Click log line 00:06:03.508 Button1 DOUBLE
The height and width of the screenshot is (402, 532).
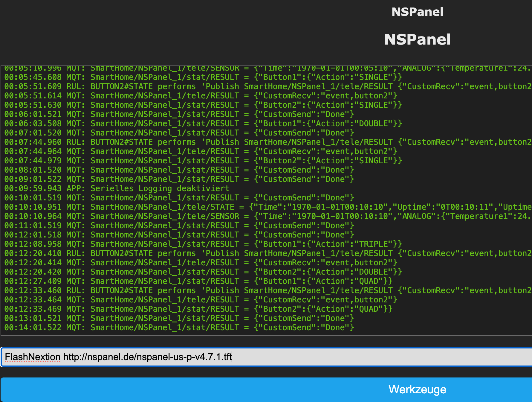coord(203,124)
